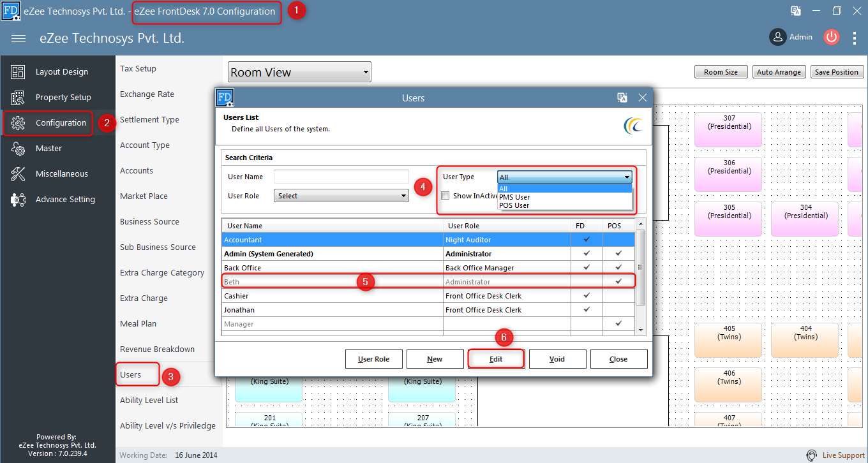Close the Users dialog
Screen dimensions: 868x463
(643, 98)
